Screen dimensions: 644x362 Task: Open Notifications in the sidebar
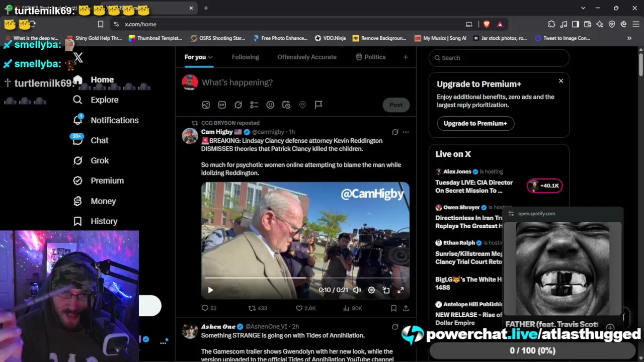click(x=106, y=120)
